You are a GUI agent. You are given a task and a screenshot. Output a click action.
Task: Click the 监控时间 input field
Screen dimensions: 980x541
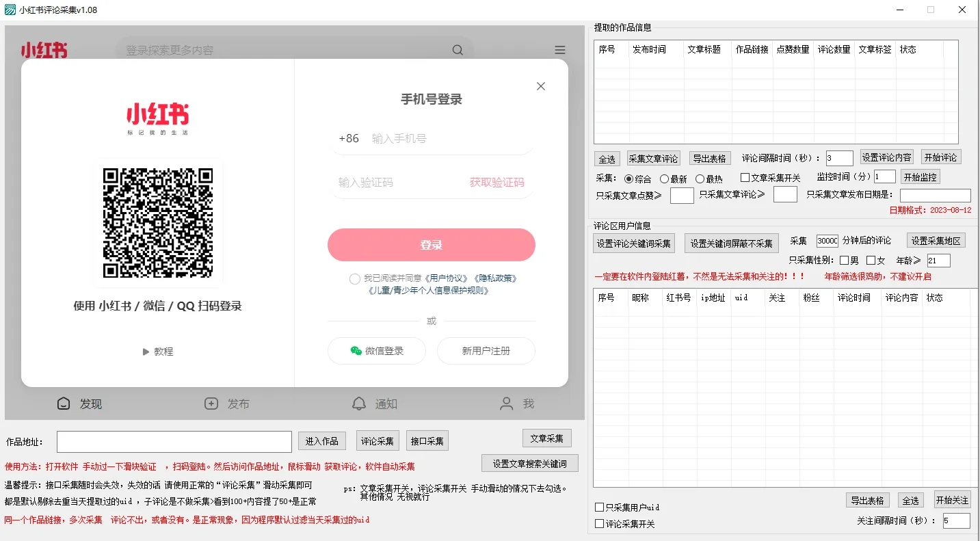(x=884, y=176)
